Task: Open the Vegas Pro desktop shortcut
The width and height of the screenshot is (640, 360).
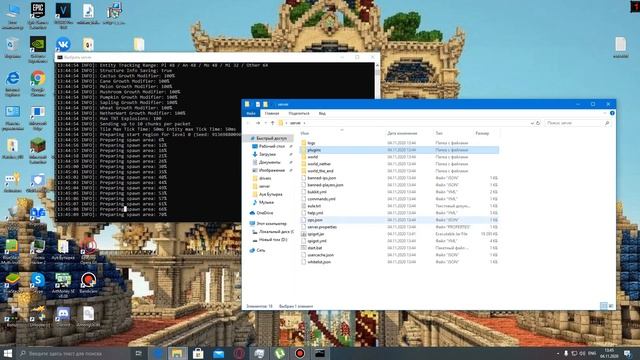Action: click(63, 15)
